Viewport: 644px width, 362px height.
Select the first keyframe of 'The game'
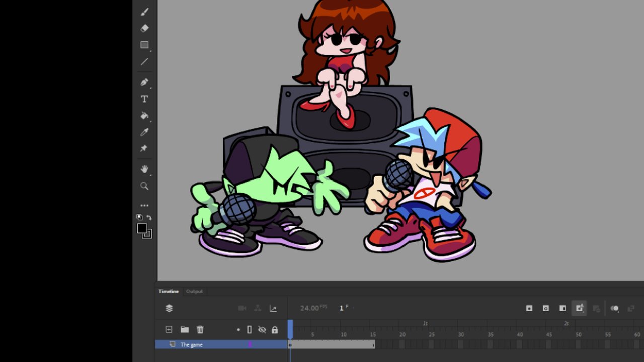click(290, 344)
